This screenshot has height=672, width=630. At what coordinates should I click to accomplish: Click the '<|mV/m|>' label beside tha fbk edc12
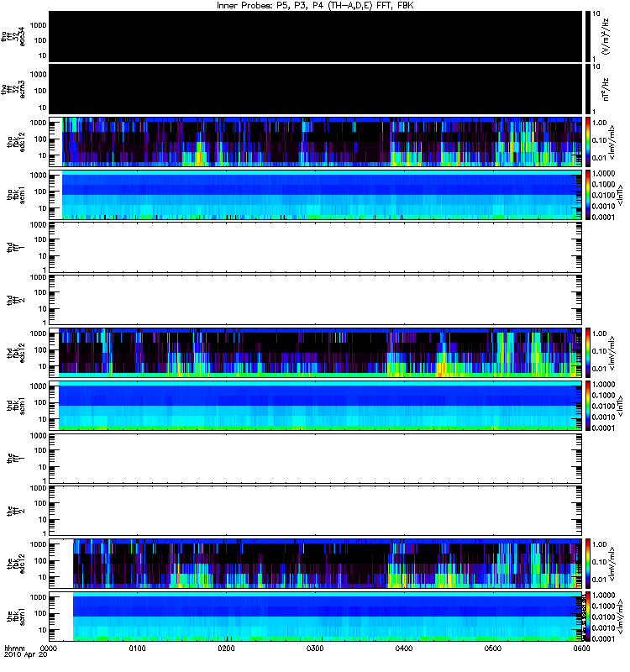(x=612, y=142)
